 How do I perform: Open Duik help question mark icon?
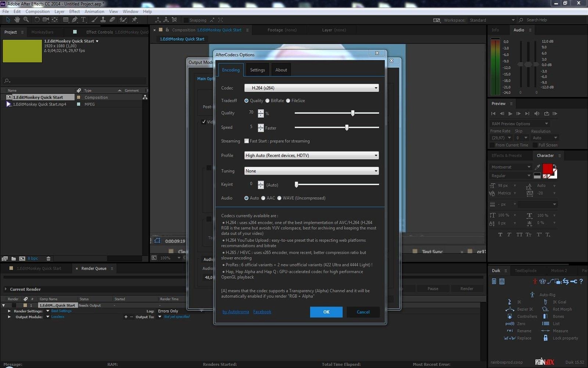[x=581, y=282]
